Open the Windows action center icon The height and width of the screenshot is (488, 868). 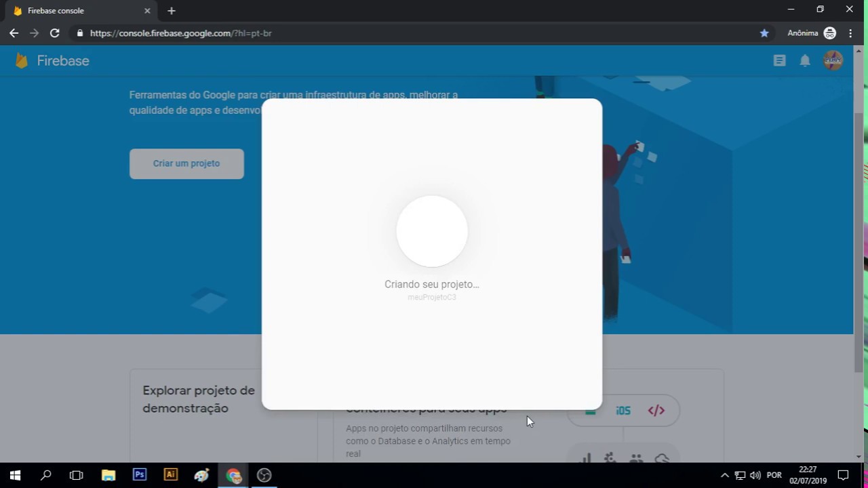click(x=843, y=475)
